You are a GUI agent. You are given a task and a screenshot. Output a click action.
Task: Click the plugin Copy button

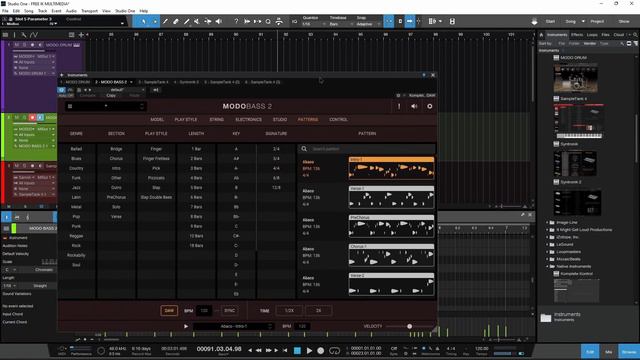(111, 96)
